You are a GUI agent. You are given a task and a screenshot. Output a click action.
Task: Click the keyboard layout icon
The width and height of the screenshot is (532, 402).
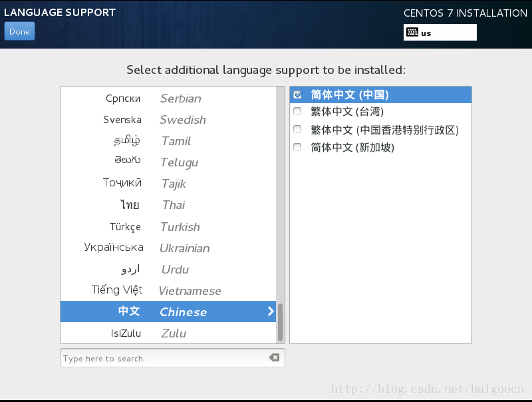pyautogui.click(x=412, y=33)
